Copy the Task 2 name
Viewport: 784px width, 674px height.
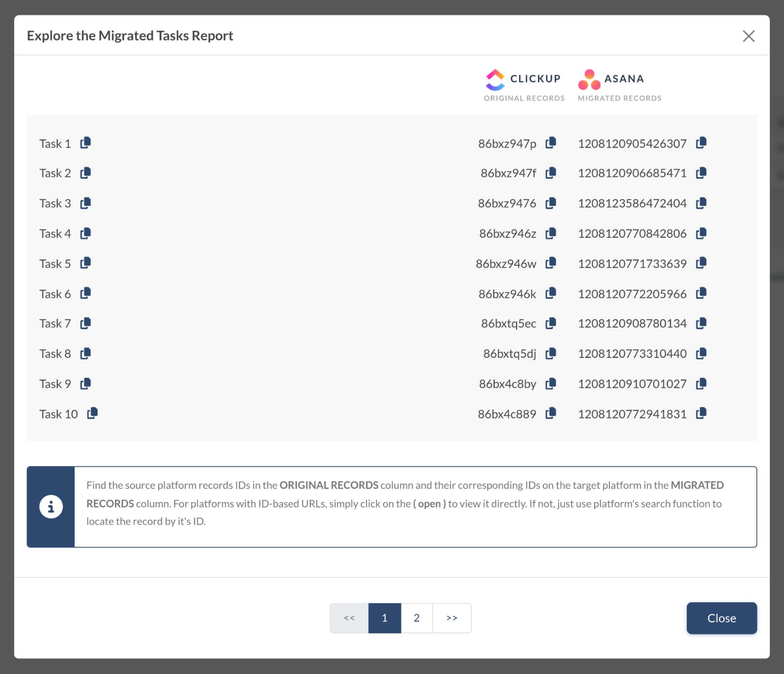point(85,173)
